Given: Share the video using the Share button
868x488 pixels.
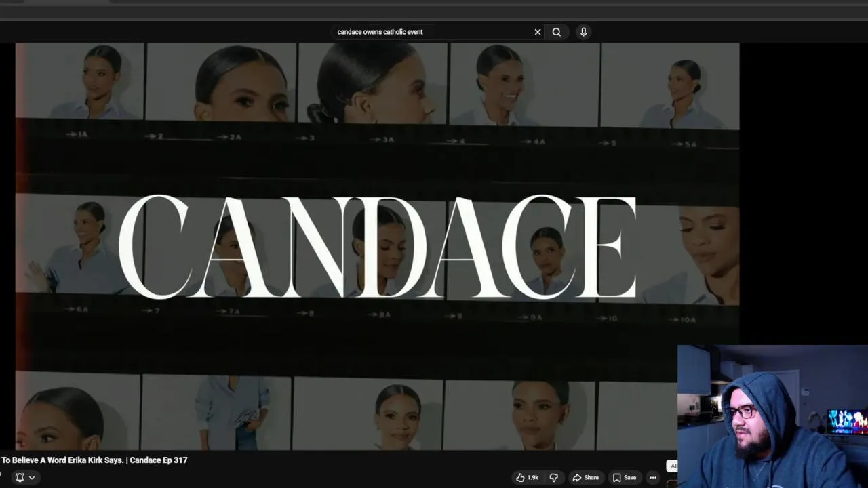Looking at the screenshot, I should [x=585, y=477].
